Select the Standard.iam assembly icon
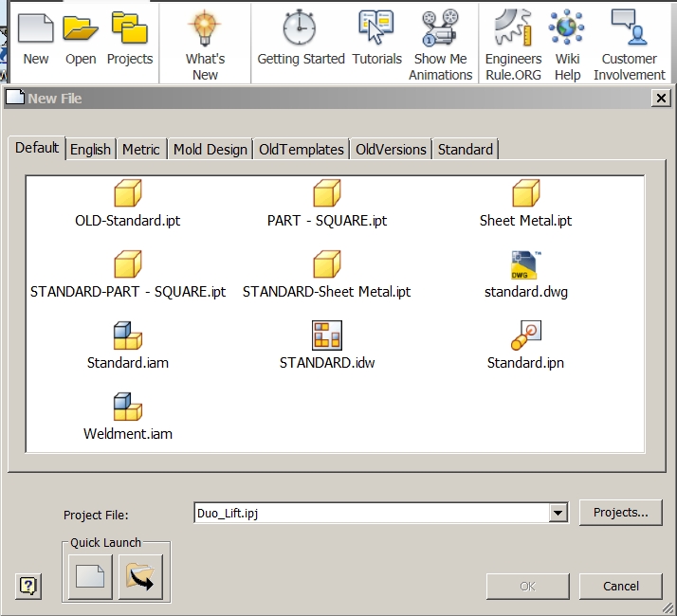This screenshot has width=677, height=616. click(x=128, y=335)
